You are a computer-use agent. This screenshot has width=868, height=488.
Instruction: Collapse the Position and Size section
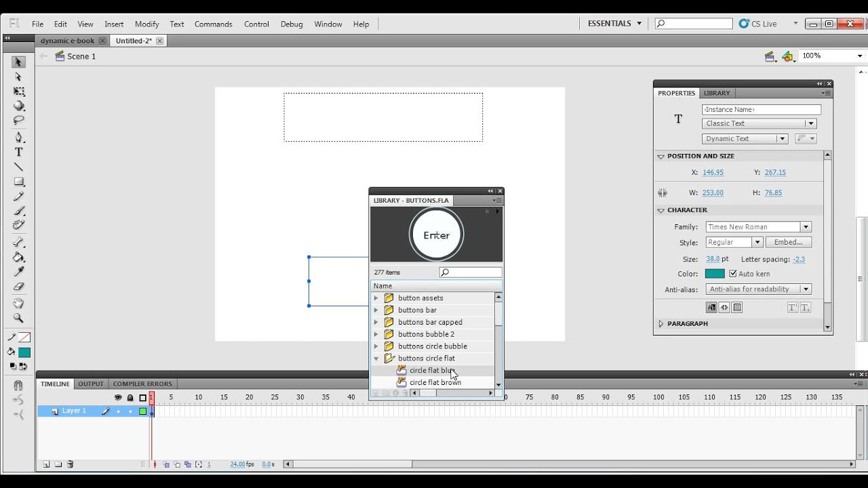pyautogui.click(x=661, y=156)
